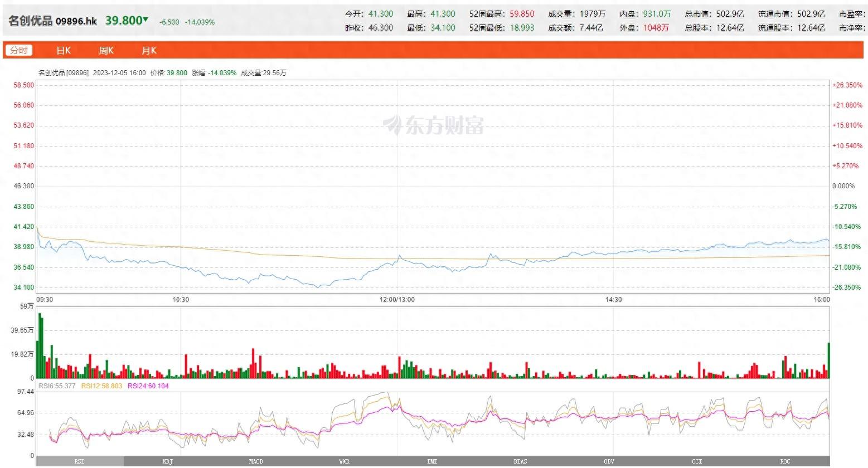Click the 52-week high value 59.850

coord(522,14)
